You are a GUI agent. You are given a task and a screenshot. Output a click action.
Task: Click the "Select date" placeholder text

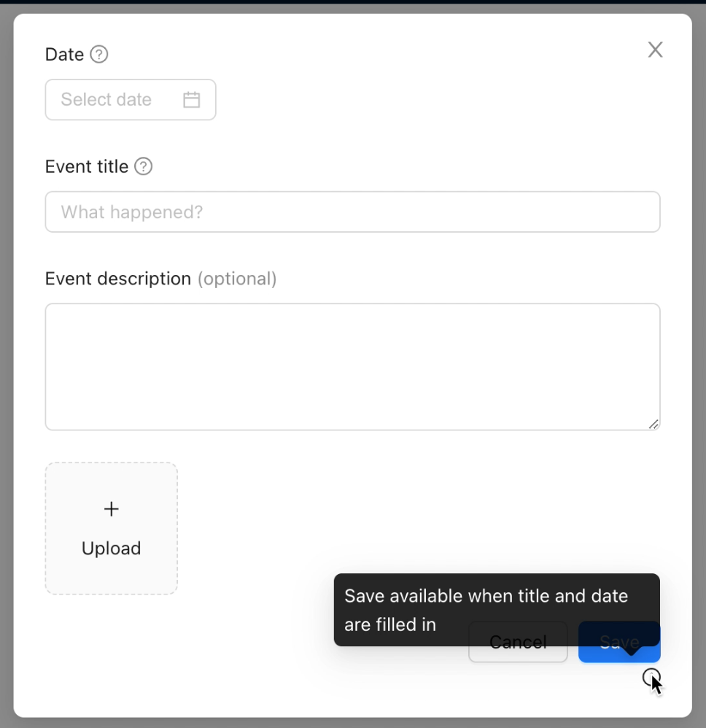point(106,100)
